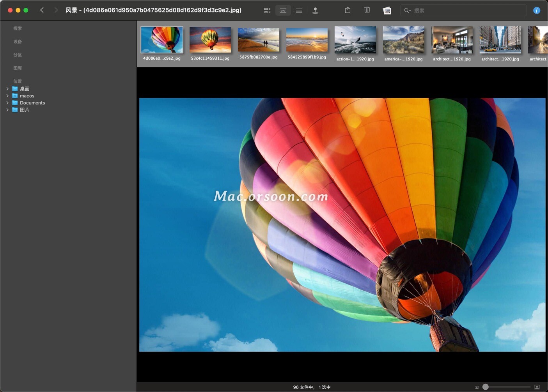Switch to grid thumbnail view
548x392 pixels.
click(267, 11)
